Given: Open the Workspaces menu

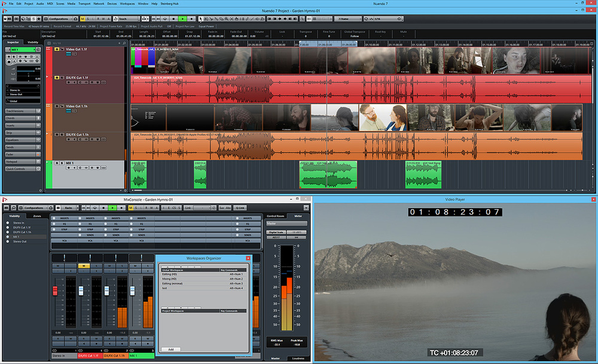Looking at the screenshot, I should (127, 4).
